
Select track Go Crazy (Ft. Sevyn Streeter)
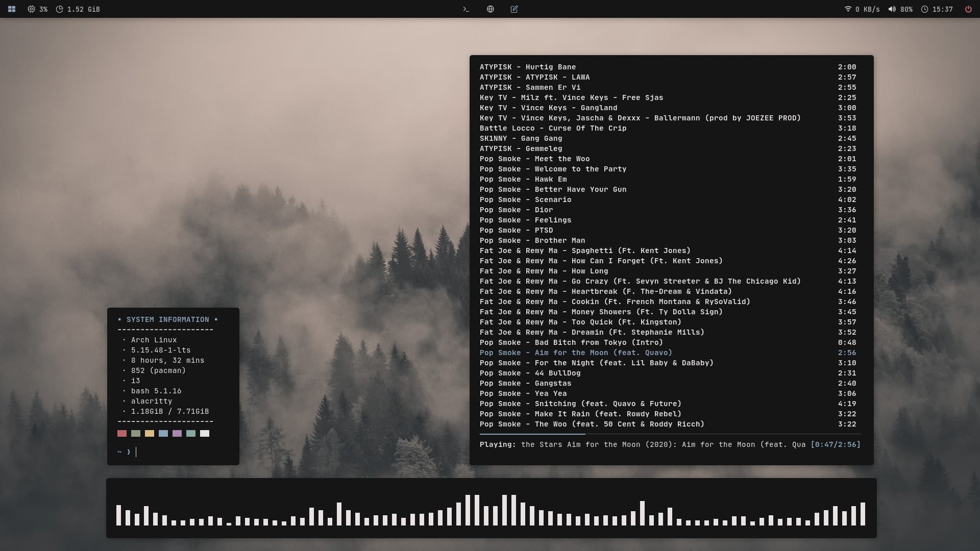click(668, 281)
